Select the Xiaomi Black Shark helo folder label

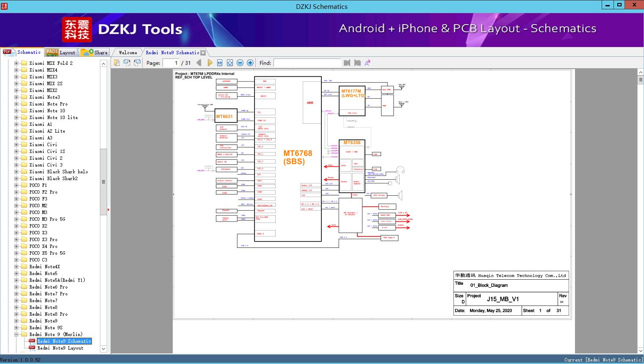[x=58, y=172]
